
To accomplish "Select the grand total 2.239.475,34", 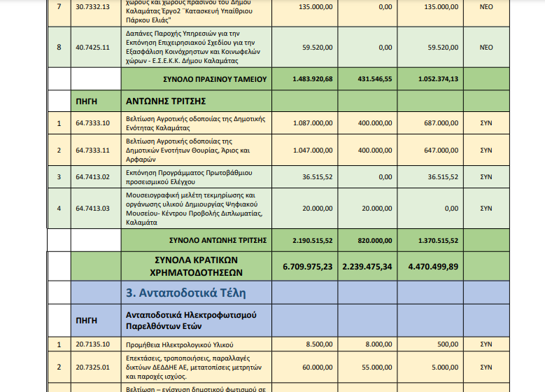I will coord(367,267).
